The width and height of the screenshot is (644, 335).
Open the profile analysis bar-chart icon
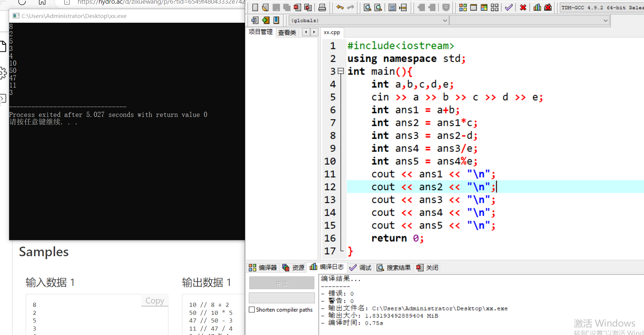[x=537, y=8]
